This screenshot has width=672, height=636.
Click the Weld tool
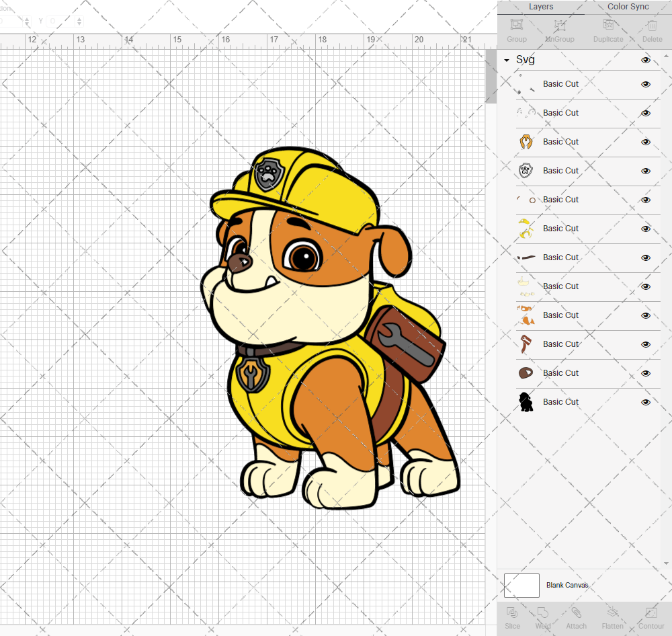[x=542, y=612]
